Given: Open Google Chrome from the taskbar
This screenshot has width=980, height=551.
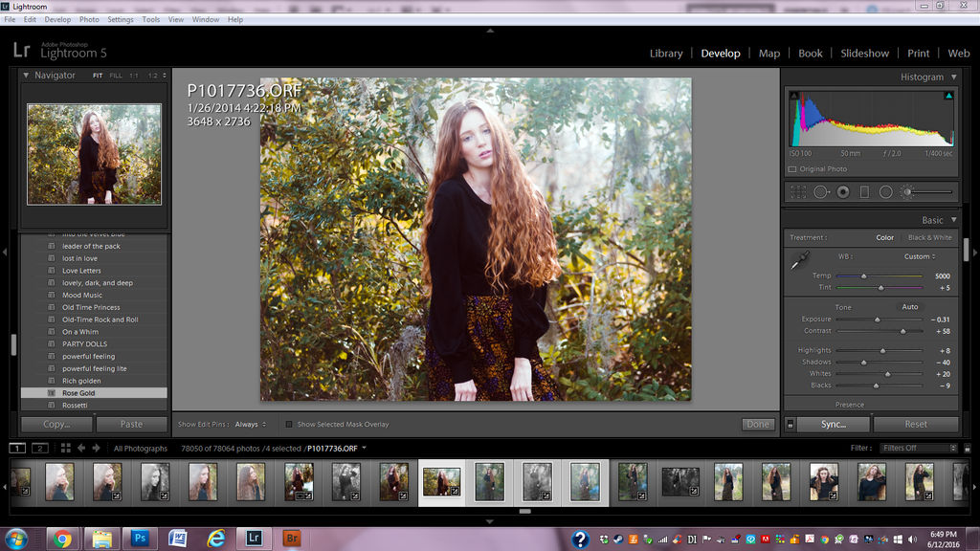Looking at the screenshot, I should (x=62, y=539).
